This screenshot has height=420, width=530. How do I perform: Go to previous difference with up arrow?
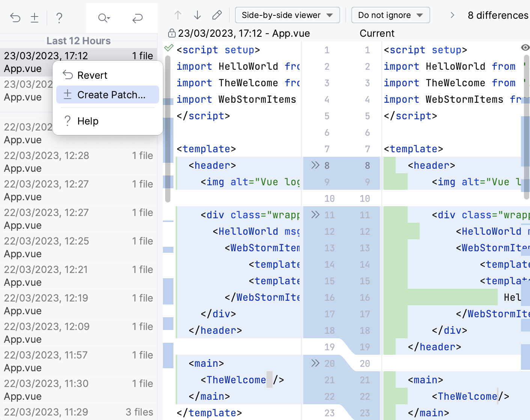(178, 15)
